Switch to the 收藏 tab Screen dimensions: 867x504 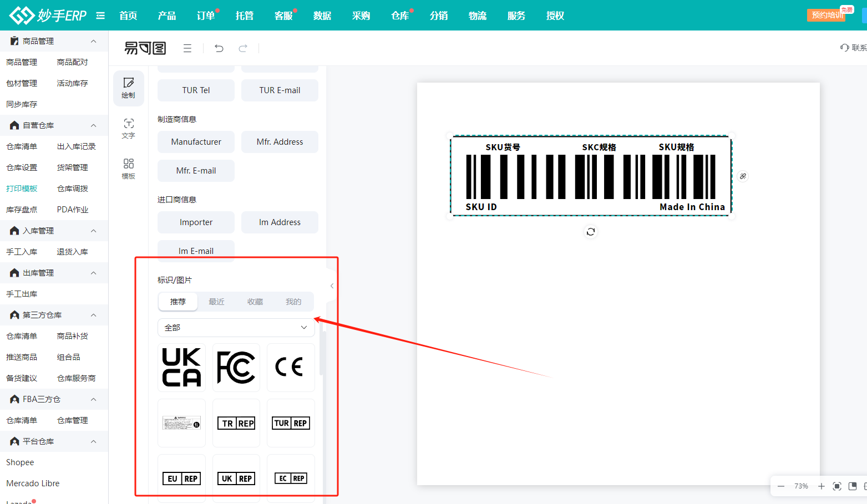255,301
